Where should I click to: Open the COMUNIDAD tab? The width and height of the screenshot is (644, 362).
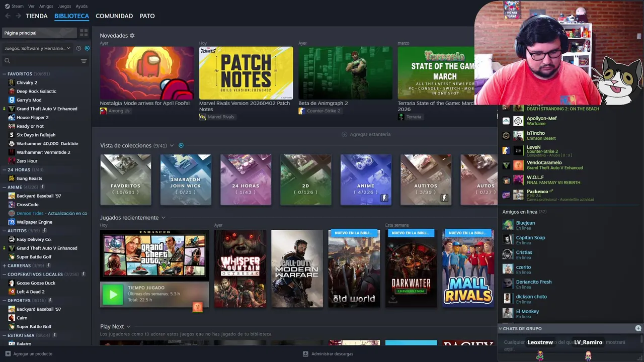[114, 16]
